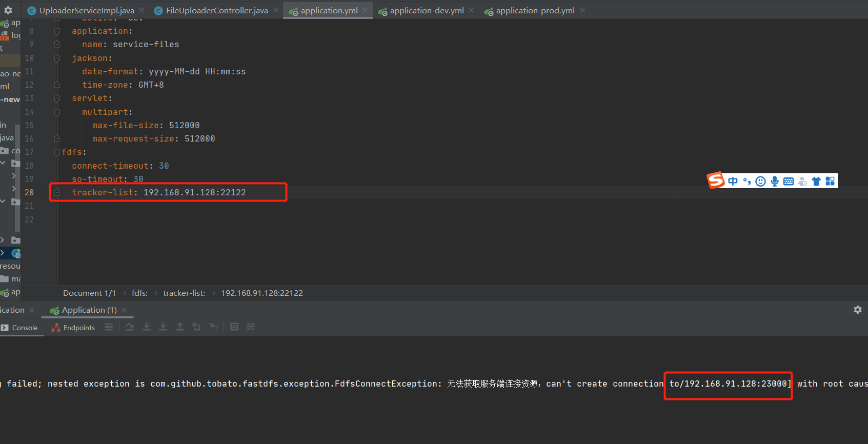
Task: Collapse the application: block fold marker
Action: pos(57,31)
